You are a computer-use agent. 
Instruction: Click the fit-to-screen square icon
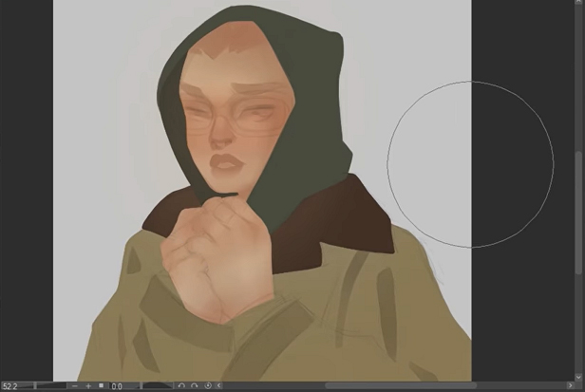(x=102, y=386)
